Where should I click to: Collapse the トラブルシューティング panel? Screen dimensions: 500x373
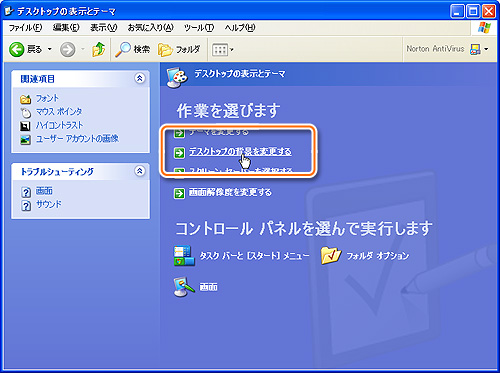point(140,171)
